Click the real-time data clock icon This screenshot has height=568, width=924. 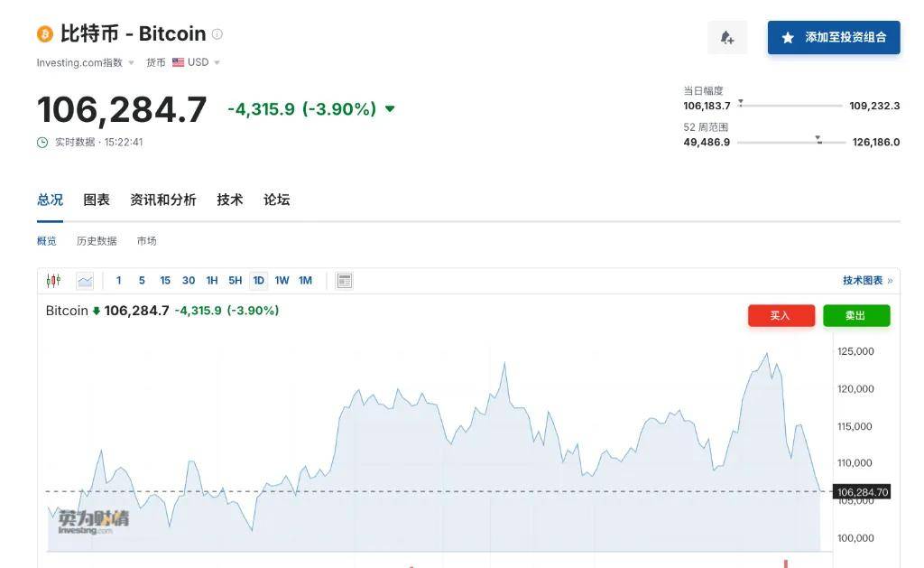click(x=42, y=142)
